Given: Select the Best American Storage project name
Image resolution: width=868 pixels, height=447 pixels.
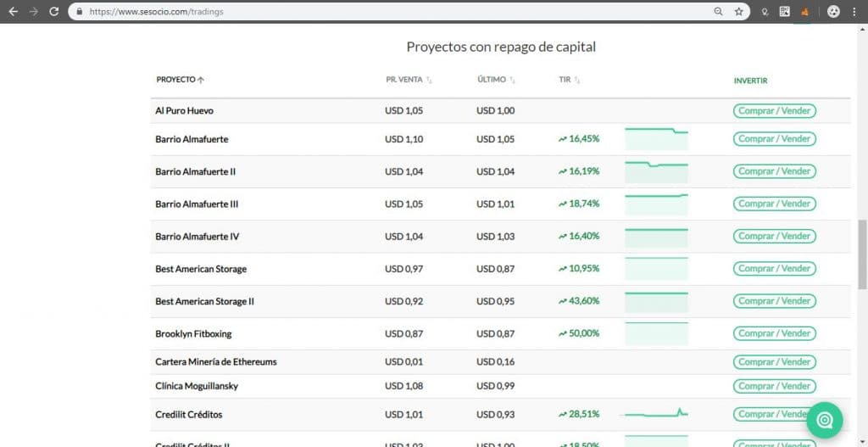Looking at the screenshot, I should tap(201, 269).
